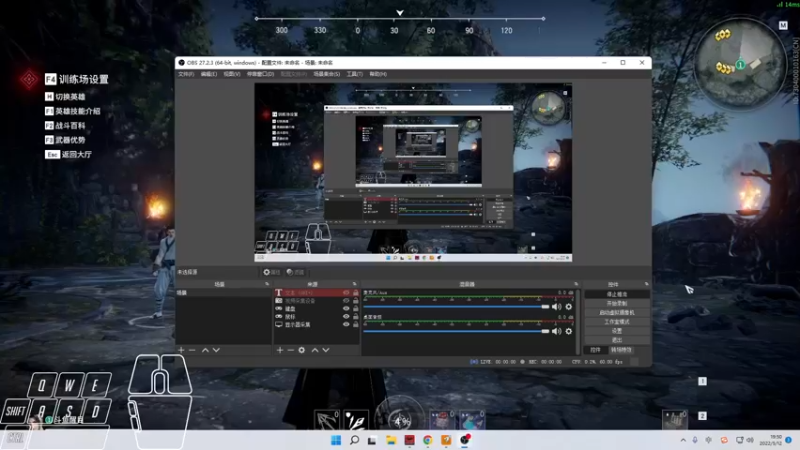Viewport: 800px width, 450px height.
Task: Open source properties gear in Sources toolbar
Action: (x=302, y=350)
